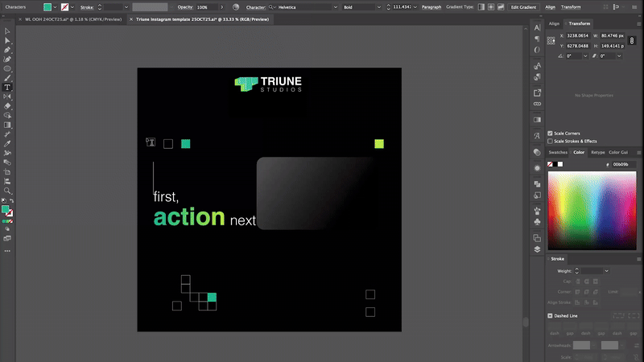
Task: Select the Pen tool
Action: [x=7, y=50]
